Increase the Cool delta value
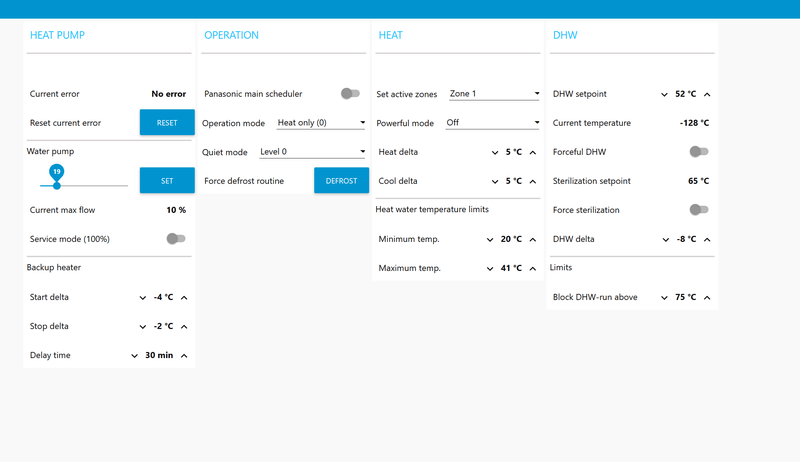Image resolution: width=800 pixels, height=462 pixels. pos(533,182)
